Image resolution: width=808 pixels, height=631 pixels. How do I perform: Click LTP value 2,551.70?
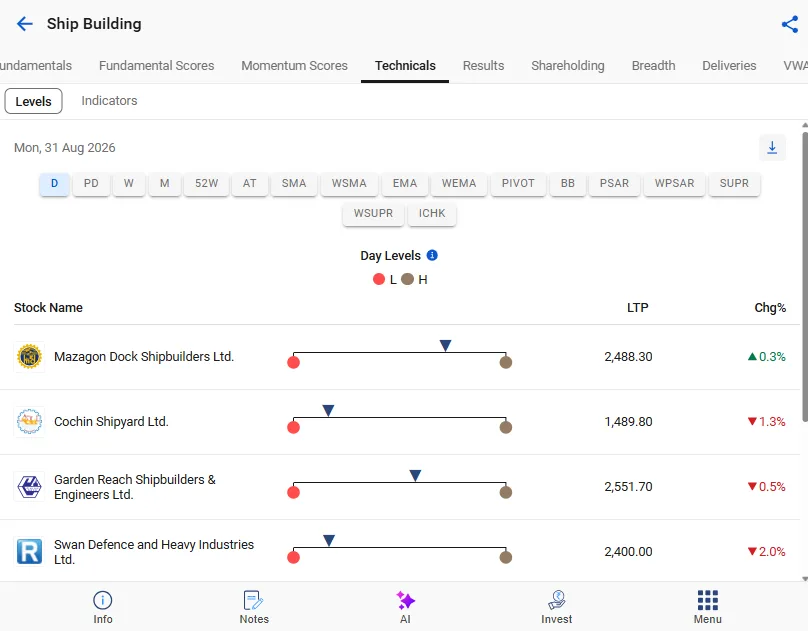click(x=628, y=486)
